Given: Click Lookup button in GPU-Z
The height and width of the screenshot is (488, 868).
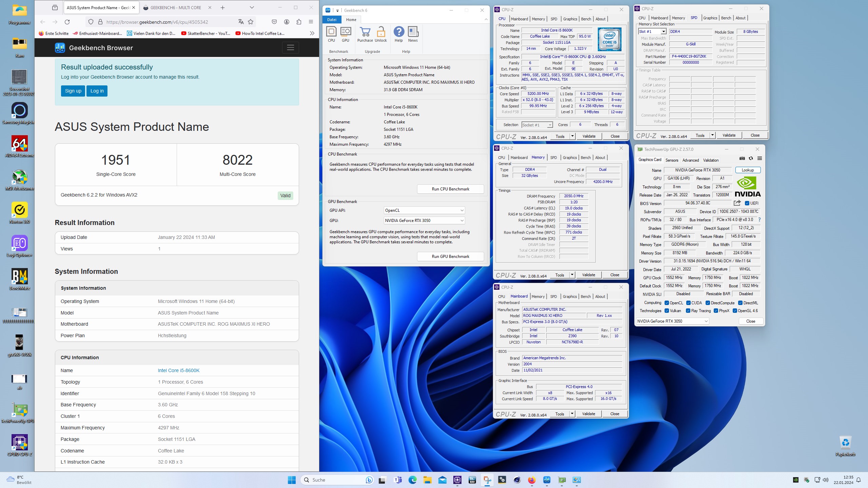Looking at the screenshot, I should click(748, 170).
